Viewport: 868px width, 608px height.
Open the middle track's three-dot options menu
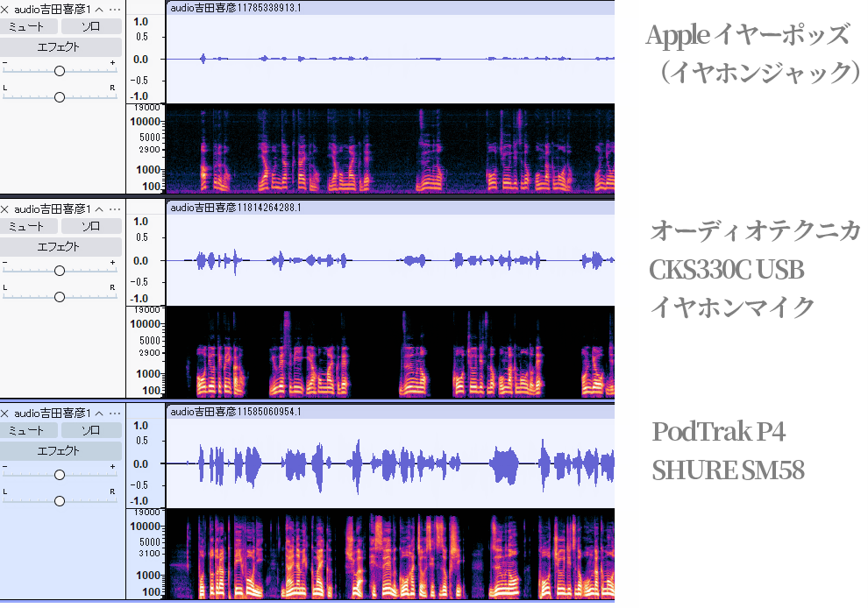point(115,209)
